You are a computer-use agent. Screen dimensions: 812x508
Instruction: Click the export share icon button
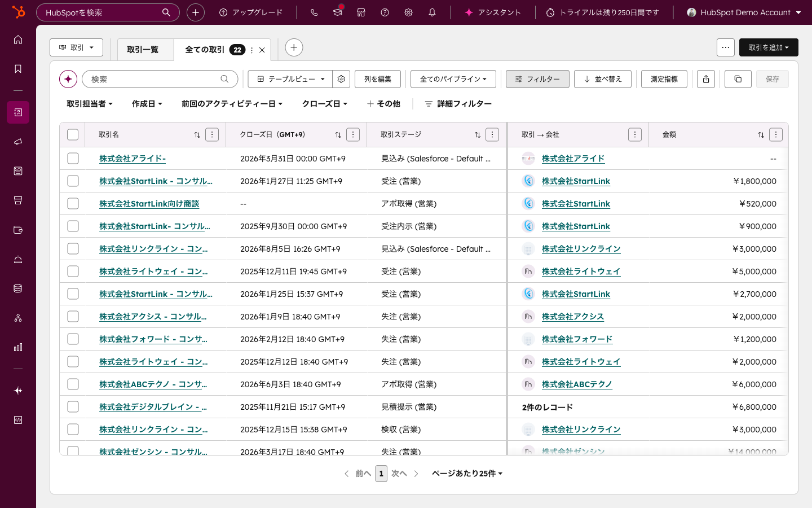[705, 79]
